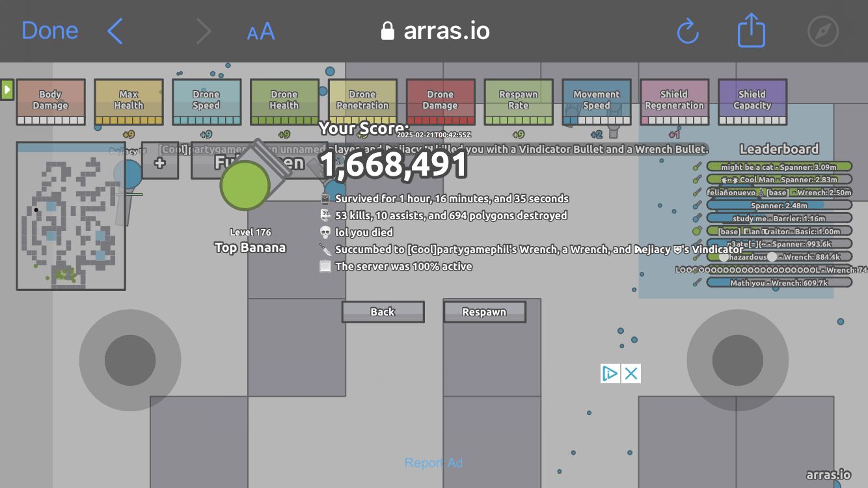The width and height of the screenshot is (868, 488).
Task: Click the Respawn button
Action: coord(485,312)
